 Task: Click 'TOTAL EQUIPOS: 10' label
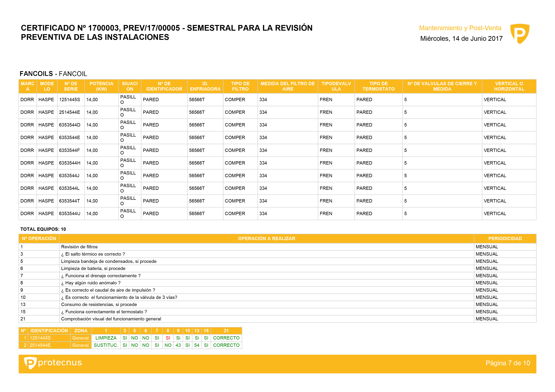pyautogui.click(x=43, y=229)
